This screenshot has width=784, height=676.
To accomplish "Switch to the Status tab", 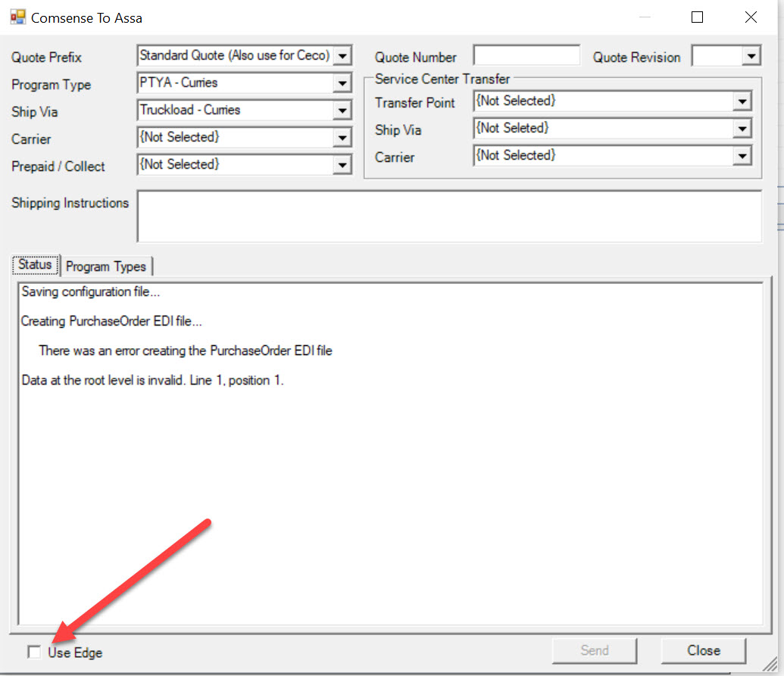I will point(36,264).
